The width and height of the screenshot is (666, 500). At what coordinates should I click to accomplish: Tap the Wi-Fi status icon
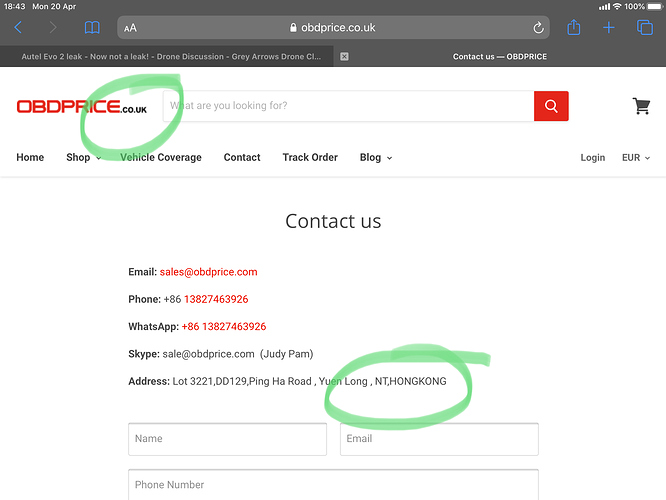617,6
